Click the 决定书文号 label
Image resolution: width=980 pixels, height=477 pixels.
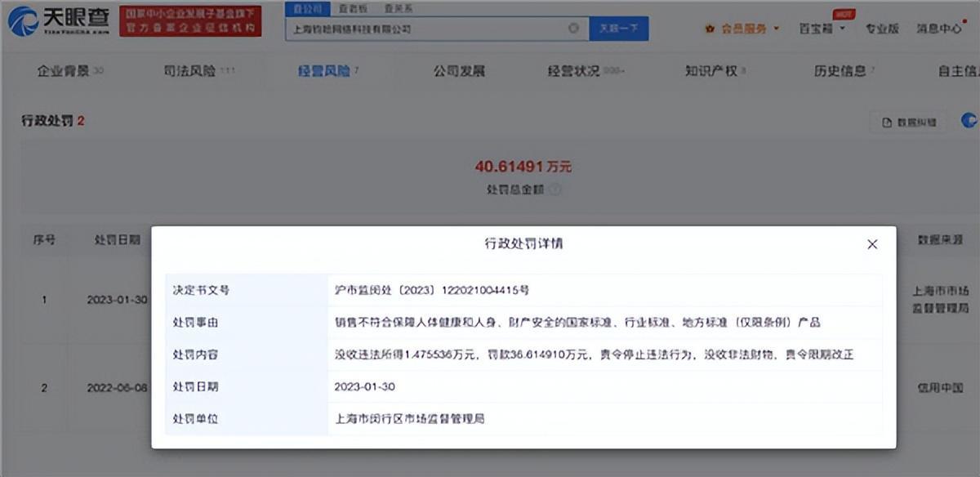tap(201, 290)
